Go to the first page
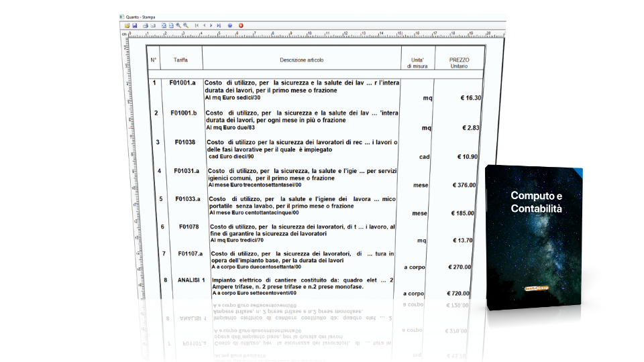644x362 pixels. [197, 25]
